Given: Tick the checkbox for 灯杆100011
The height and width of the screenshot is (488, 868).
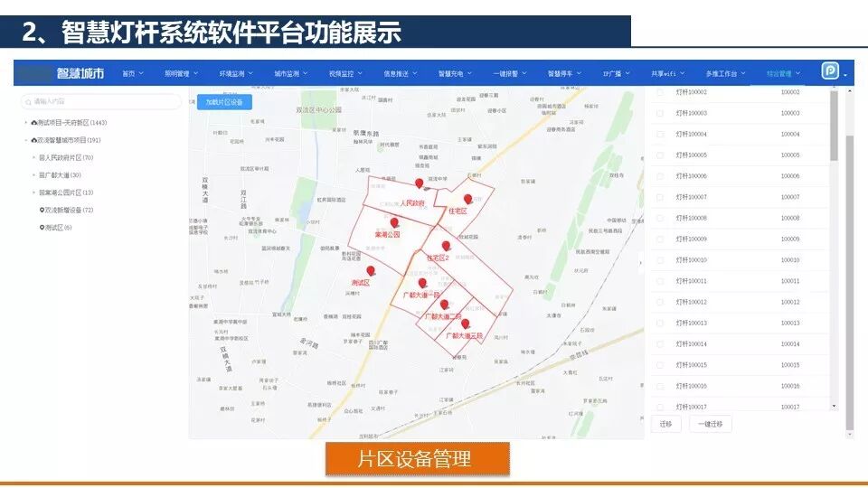Looking at the screenshot, I should (x=659, y=281).
